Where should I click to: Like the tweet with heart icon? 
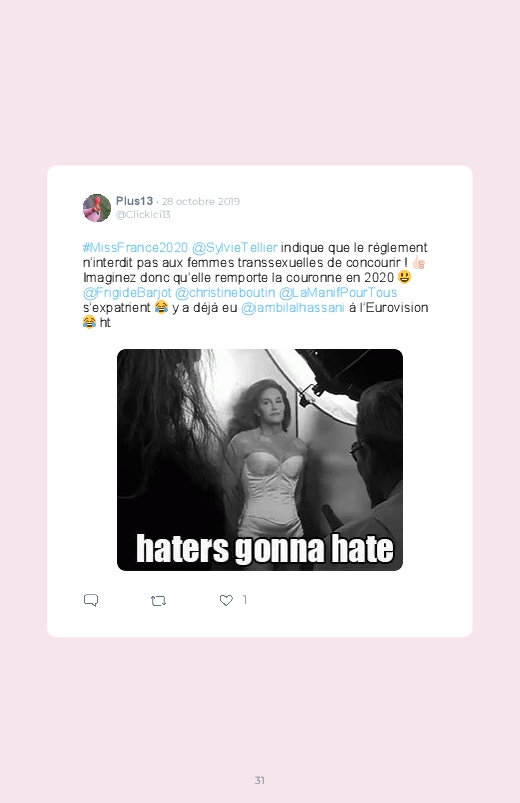[x=226, y=600]
